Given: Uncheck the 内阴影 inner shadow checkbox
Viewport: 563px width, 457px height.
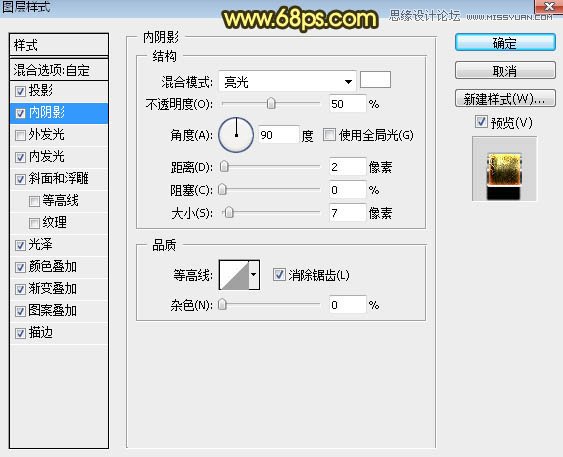Looking at the screenshot, I should tap(20, 113).
